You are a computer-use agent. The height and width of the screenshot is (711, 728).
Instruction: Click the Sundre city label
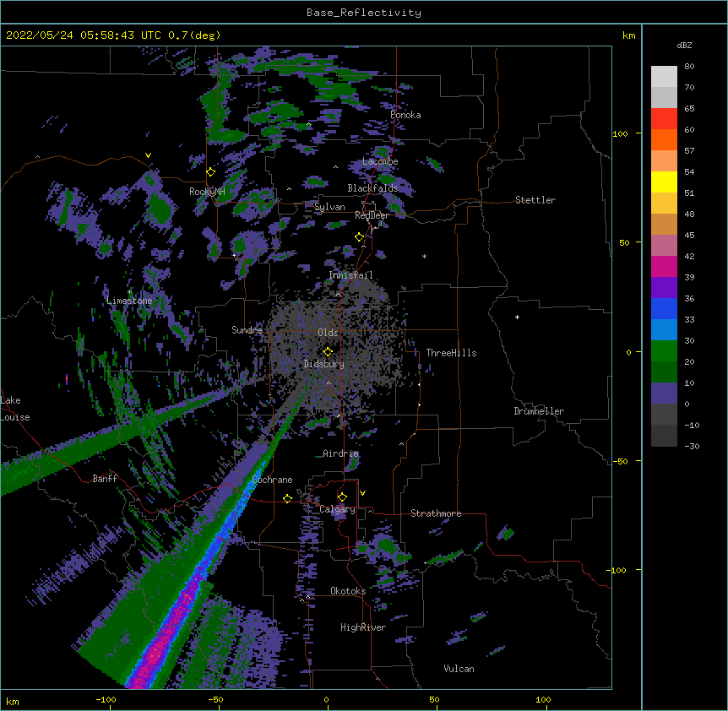click(247, 330)
